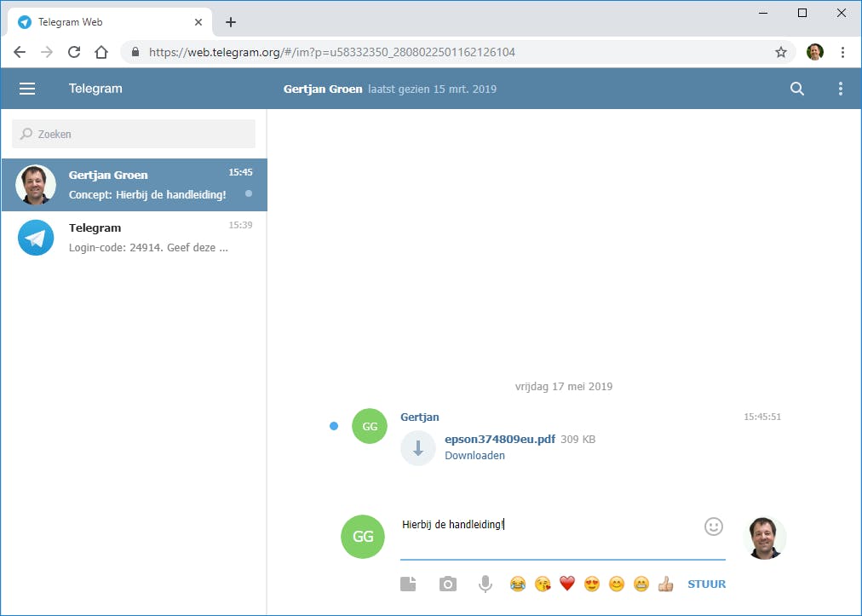
Task: Insert the red heart emoji
Action: point(566,583)
